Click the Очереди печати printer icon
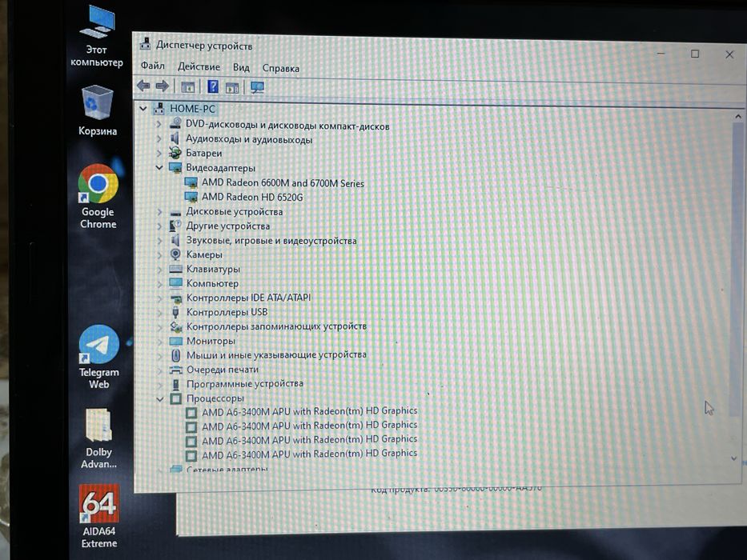 point(176,370)
